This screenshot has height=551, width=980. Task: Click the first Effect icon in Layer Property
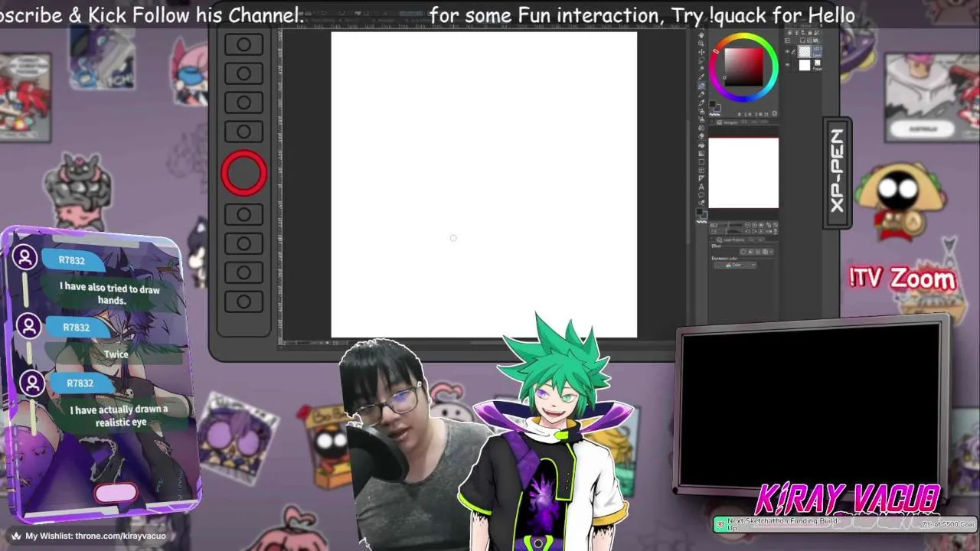pos(743,252)
